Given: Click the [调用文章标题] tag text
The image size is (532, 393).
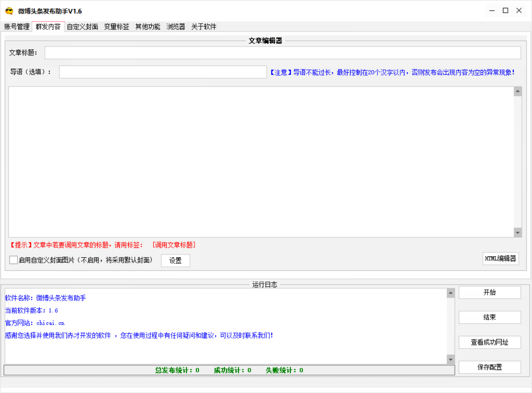Looking at the screenshot, I should [x=174, y=245].
